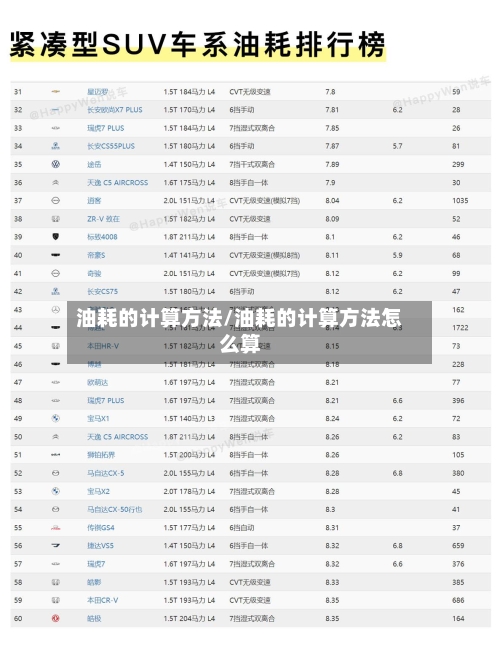Open the 帝豪S link
Image resolution: width=500 pixels, height=666 pixels.
(x=96, y=255)
